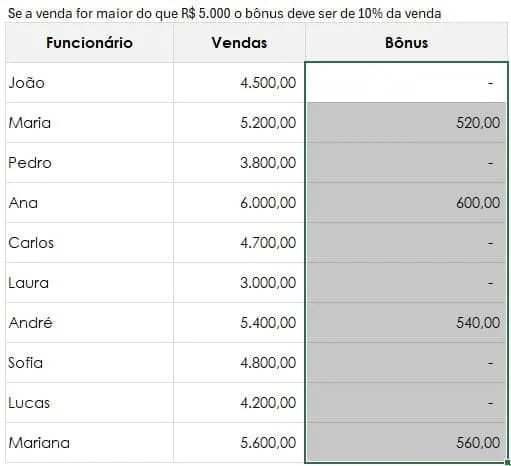Image resolution: width=511 pixels, height=466 pixels.
Task: Select João's empty bonus cell
Action: (406, 82)
